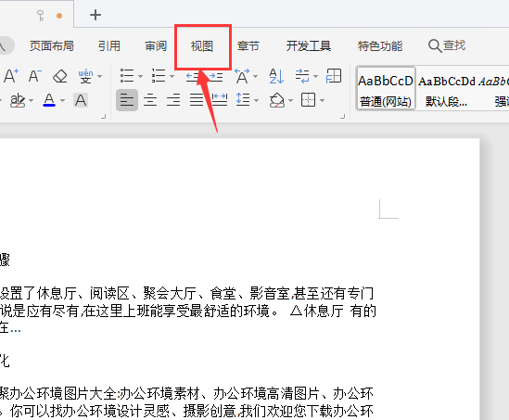Click the Asian layout A icon
This screenshot has height=420, width=509.
[x=242, y=76]
